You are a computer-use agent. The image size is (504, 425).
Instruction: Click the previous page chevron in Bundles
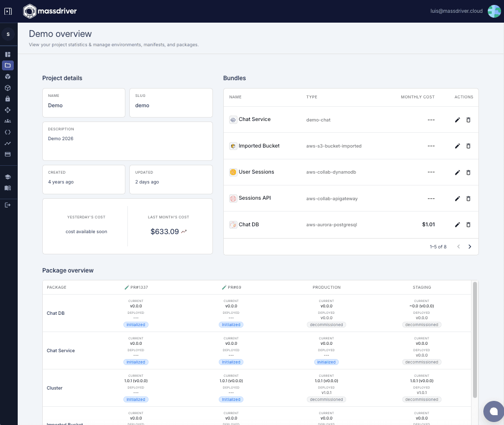tap(458, 246)
